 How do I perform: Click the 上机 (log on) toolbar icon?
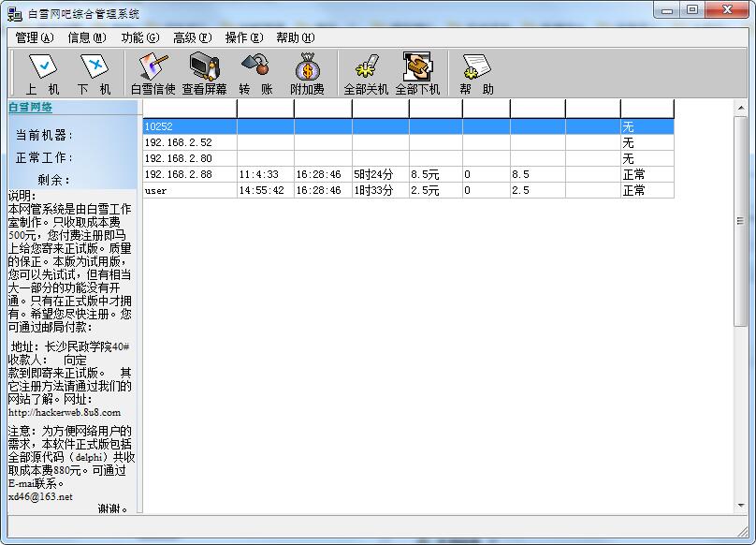[42, 73]
